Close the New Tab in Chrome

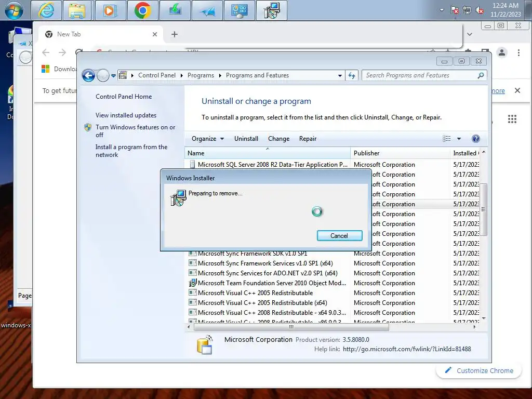click(x=155, y=34)
